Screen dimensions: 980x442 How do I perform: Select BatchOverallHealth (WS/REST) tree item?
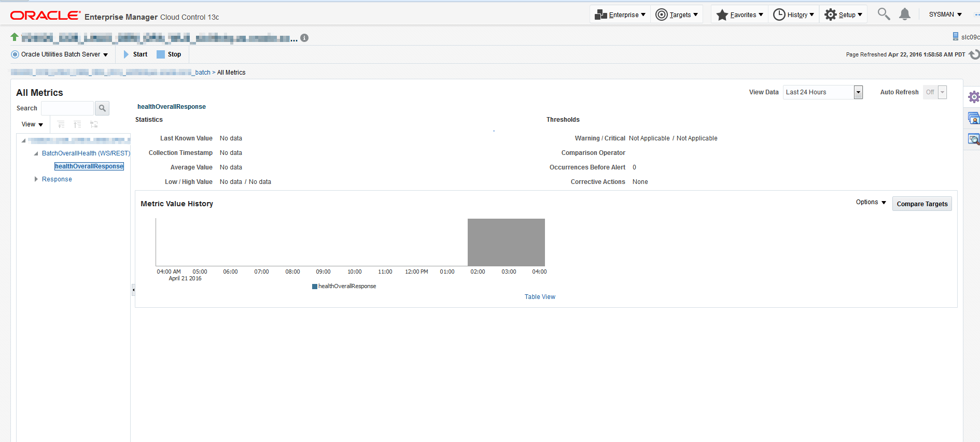point(86,153)
